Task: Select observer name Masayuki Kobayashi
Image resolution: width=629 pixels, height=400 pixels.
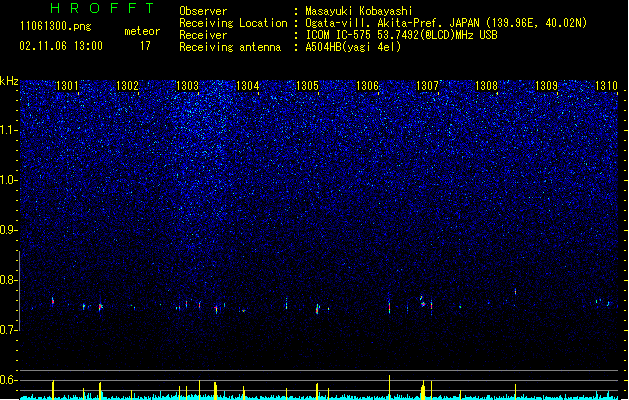Action: click(359, 11)
